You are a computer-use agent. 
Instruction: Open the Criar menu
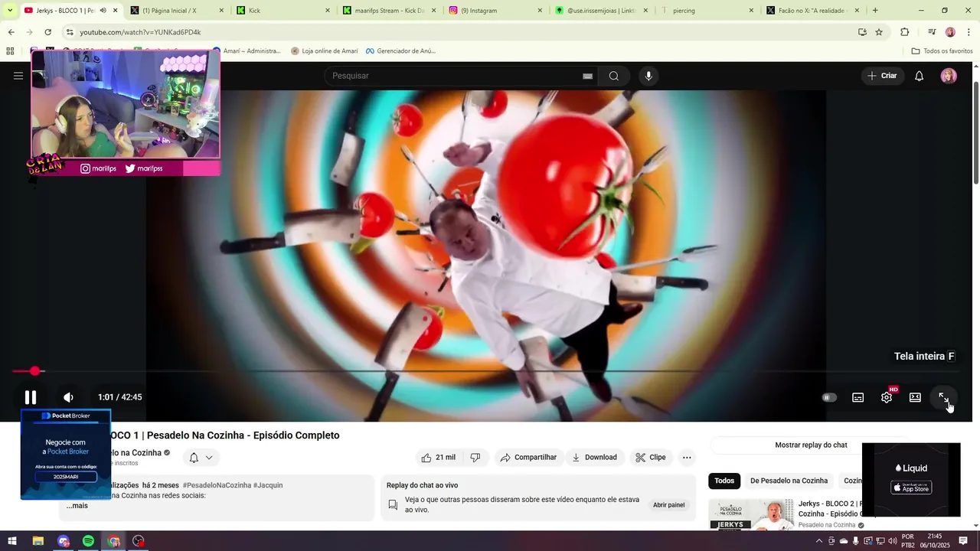coord(882,76)
